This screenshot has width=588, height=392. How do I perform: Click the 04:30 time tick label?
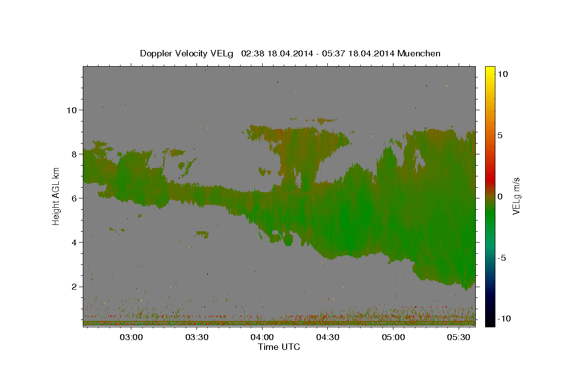click(328, 338)
